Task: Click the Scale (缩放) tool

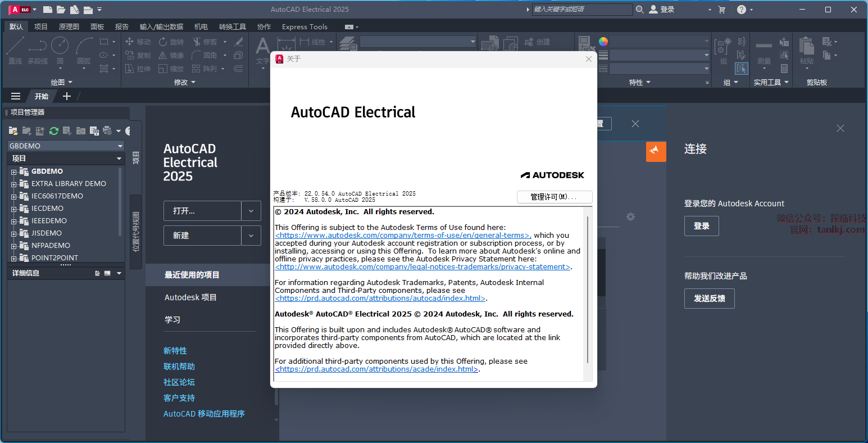Action: coord(171,69)
